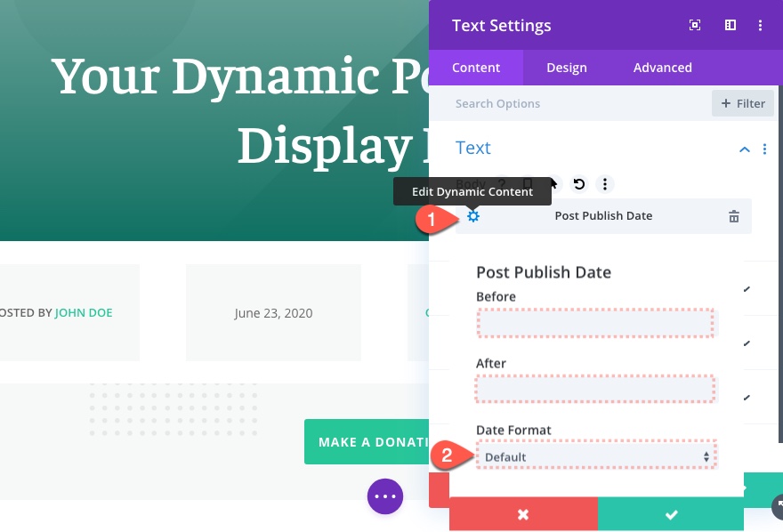Screen dimensions: 783x532
Task: Confirm with the green checkmark button
Action: pos(671,514)
